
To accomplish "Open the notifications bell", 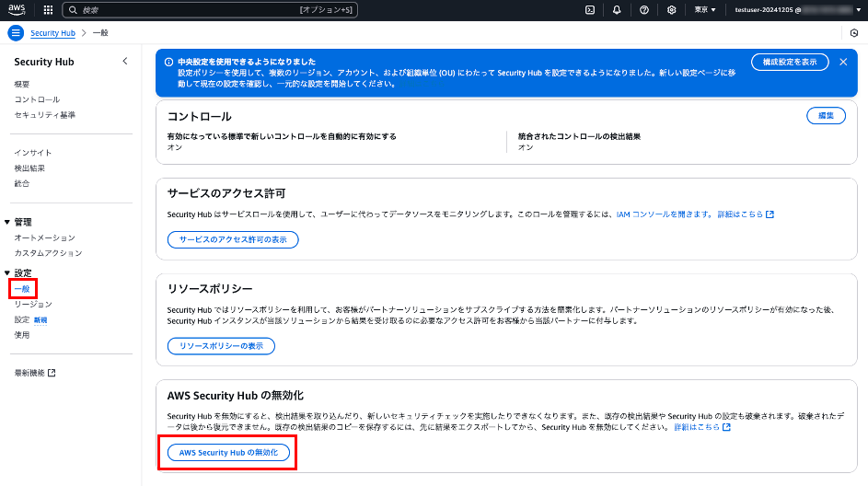I will point(617,10).
